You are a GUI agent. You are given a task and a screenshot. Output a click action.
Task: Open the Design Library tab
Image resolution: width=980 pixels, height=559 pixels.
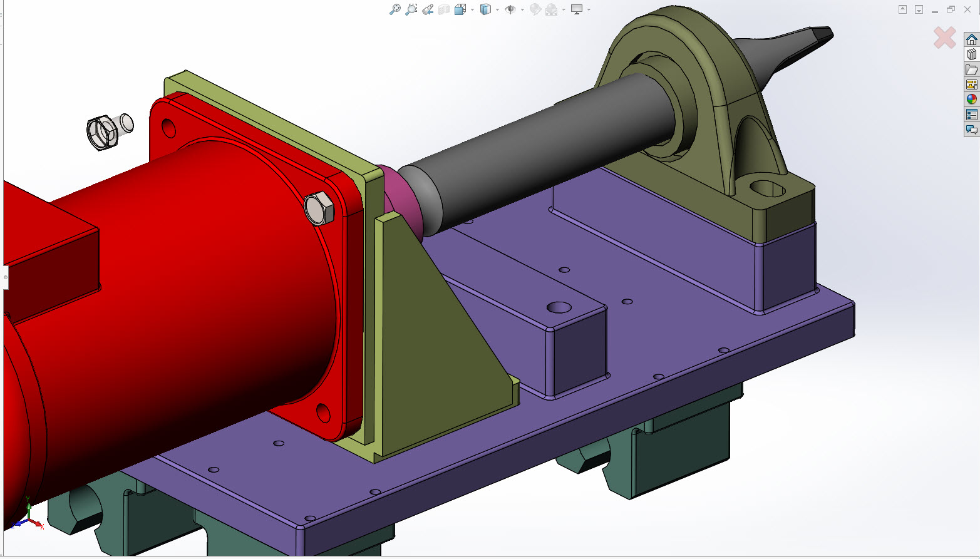972,54
